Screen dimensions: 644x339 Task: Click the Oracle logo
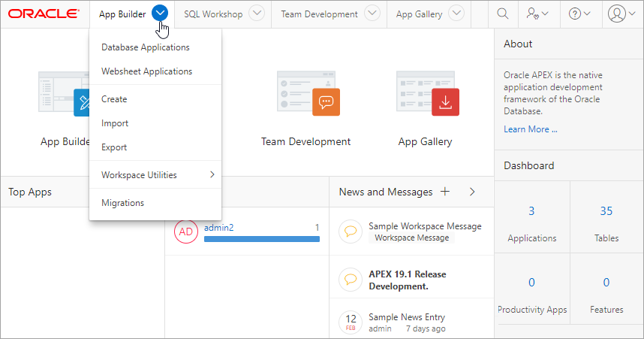(x=44, y=14)
